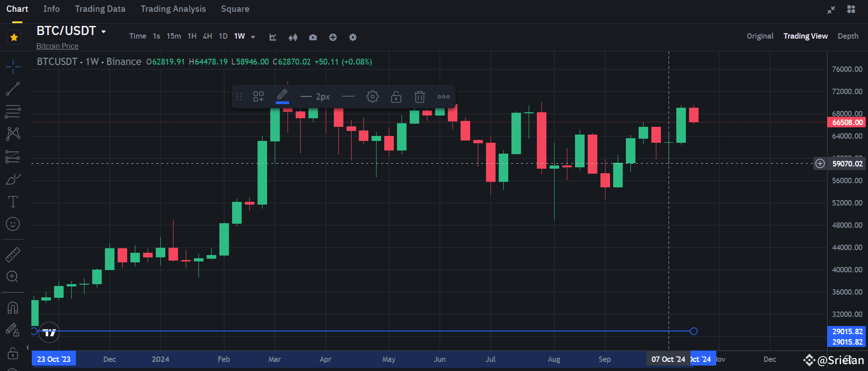The image size is (868, 371).
Task: Switch to Original chart view
Action: point(760,36)
